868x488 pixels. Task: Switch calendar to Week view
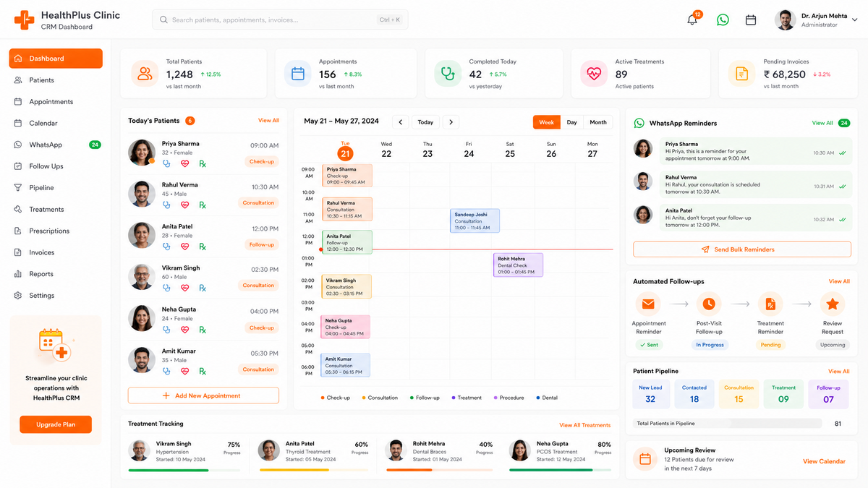[546, 122]
